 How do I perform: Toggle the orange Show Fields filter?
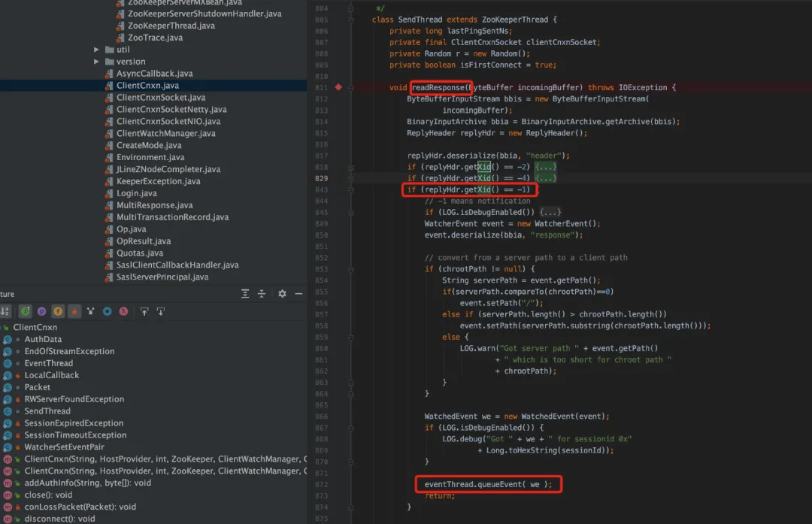pos(58,311)
